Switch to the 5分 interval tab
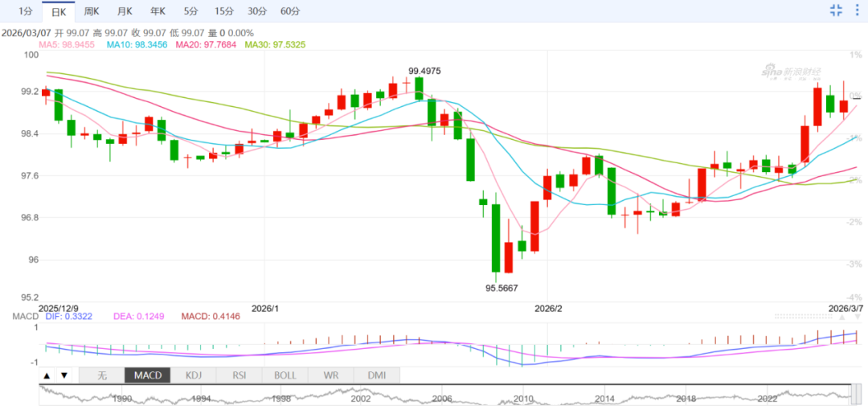The image size is (868, 414). 190,11
